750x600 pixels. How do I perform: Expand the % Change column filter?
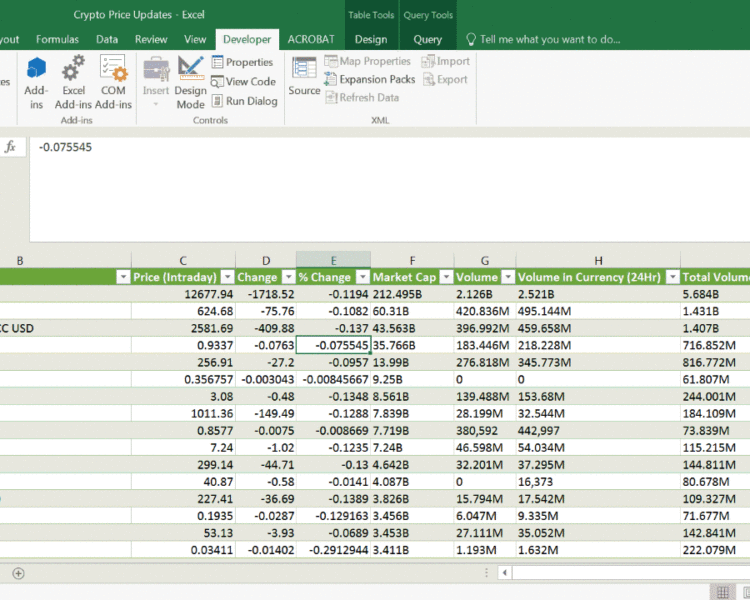tap(361, 277)
